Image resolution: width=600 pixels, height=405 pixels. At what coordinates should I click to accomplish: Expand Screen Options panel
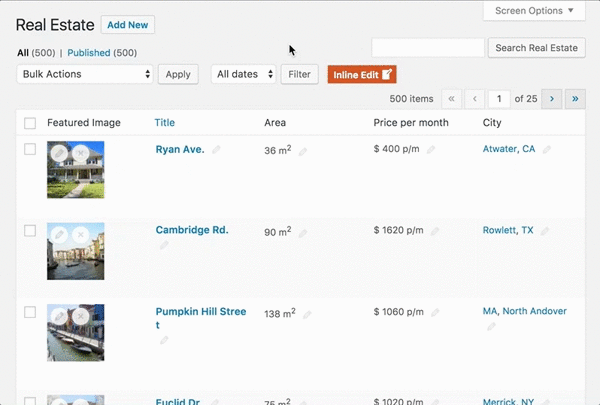click(534, 11)
